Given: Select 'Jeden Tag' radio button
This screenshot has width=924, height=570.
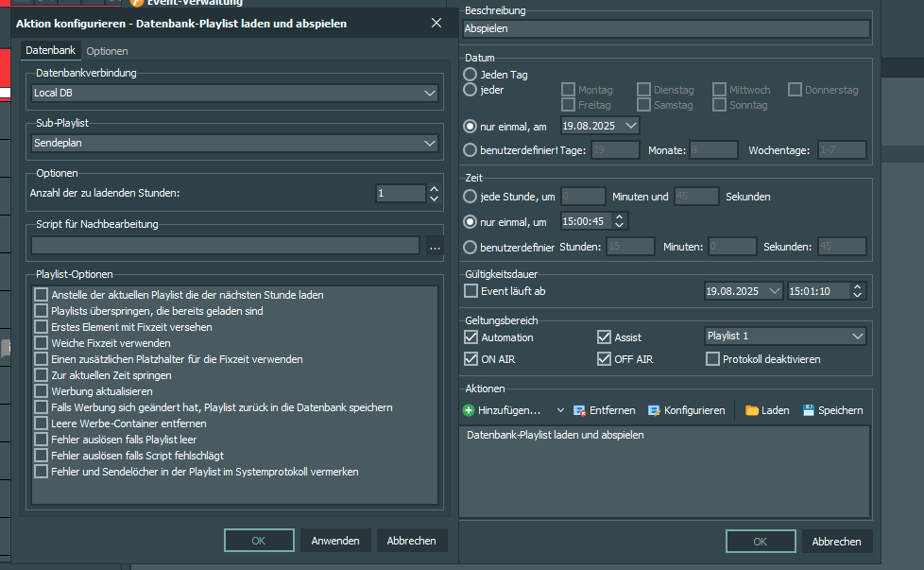Looking at the screenshot, I should [x=471, y=74].
